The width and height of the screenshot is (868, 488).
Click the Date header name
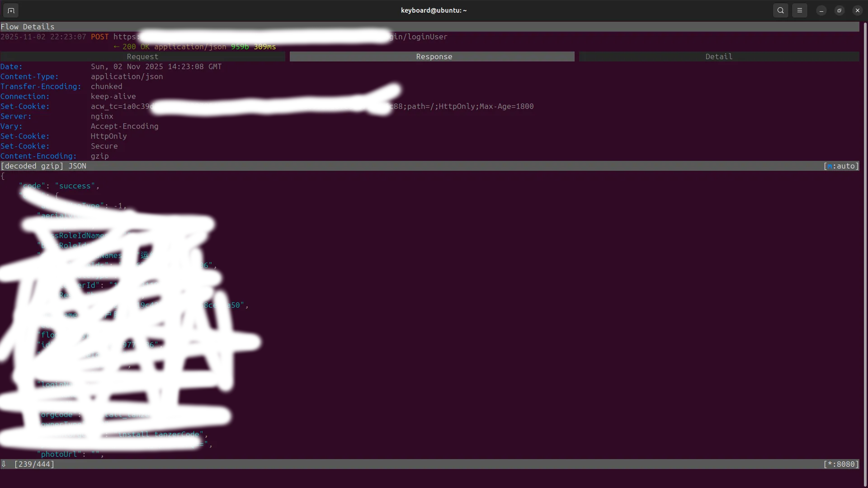[11, 66]
